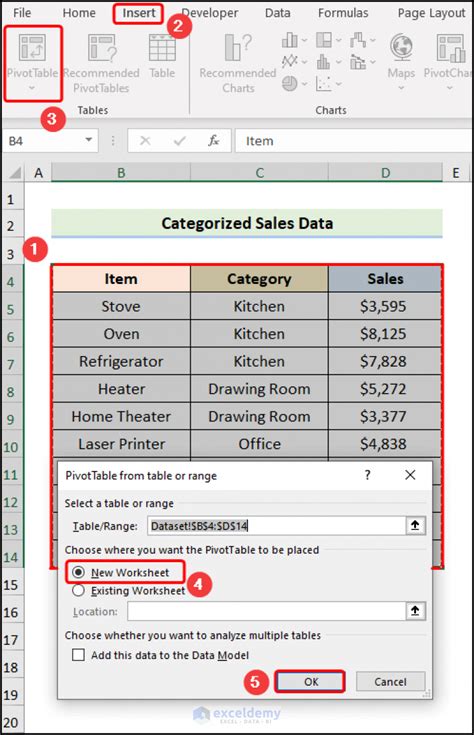Click the Home Theater cell
474x735 pixels.
click(x=121, y=416)
